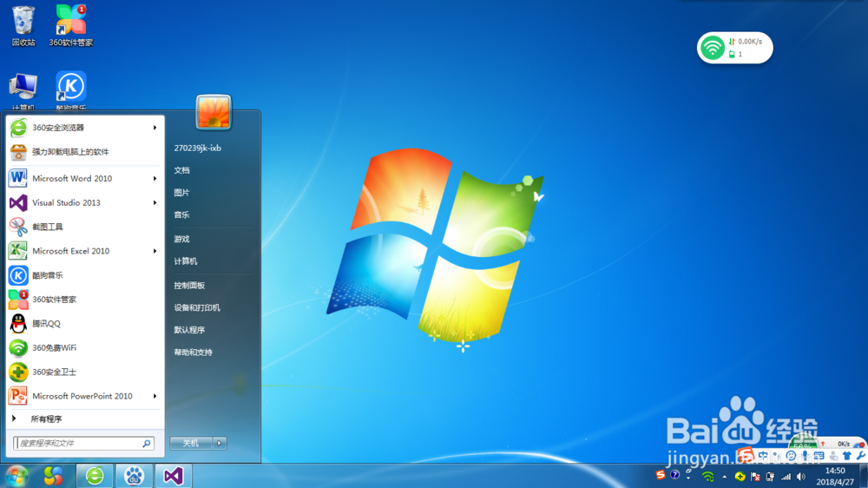Click the volume speaker tray icon
The height and width of the screenshot is (488, 868).
tap(801, 477)
